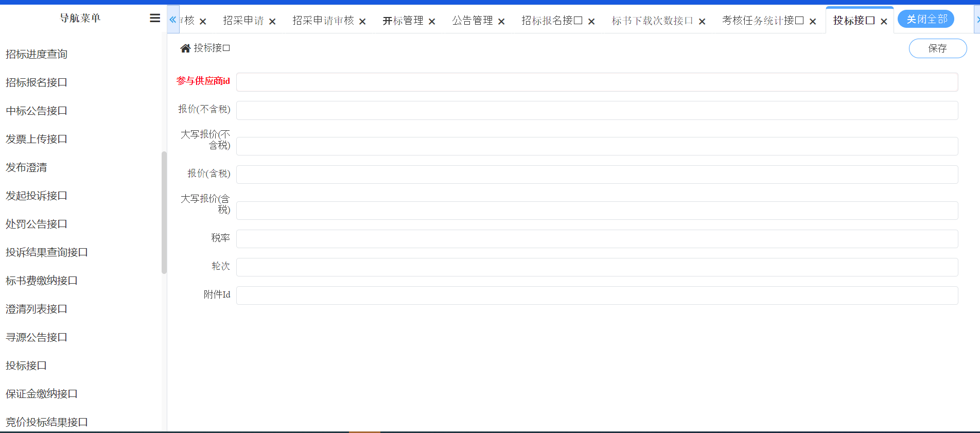The image size is (980, 433).
Task: Open 招标报名接口 in the sidebar
Action: coord(37,82)
